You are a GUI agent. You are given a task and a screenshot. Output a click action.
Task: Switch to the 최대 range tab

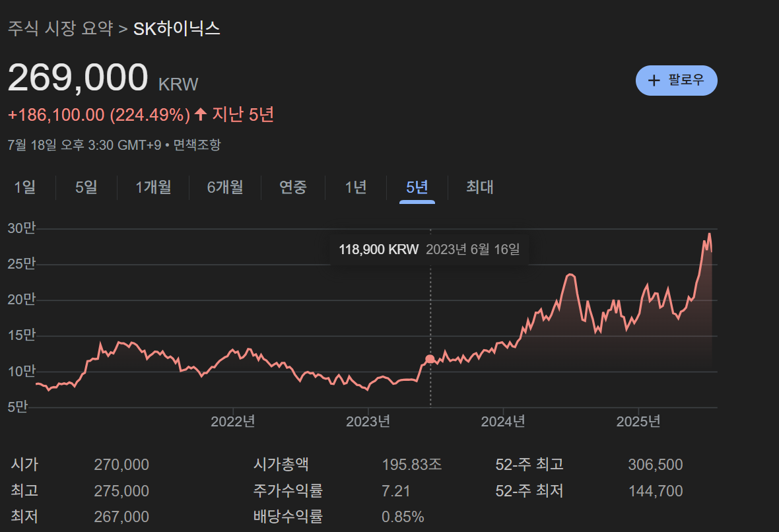click(479, 187)
